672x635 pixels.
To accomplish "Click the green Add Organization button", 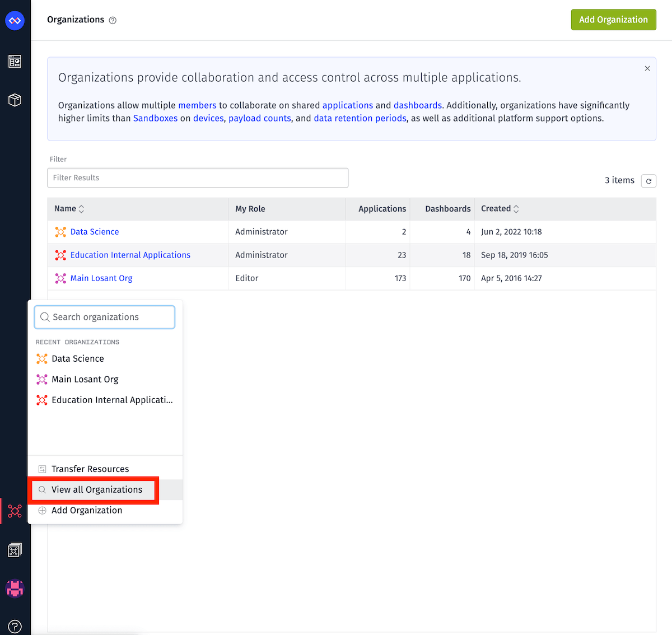I will pos(613,20).
